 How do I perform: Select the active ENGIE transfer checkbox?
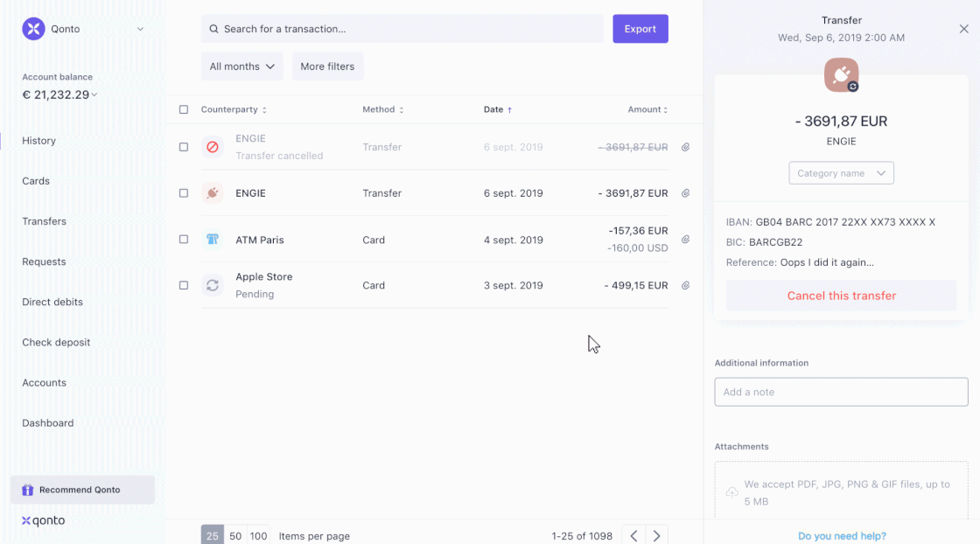(x=184, y=193)
